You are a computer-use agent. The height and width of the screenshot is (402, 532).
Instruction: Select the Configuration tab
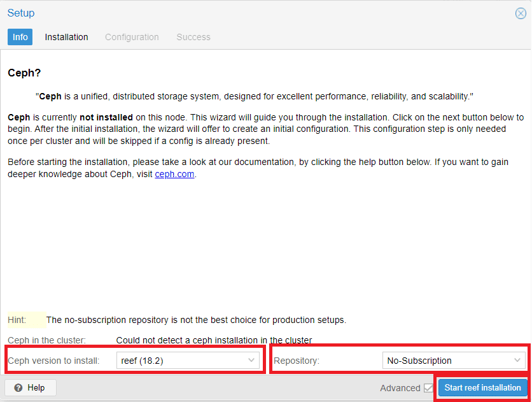[x=132, y=37]
